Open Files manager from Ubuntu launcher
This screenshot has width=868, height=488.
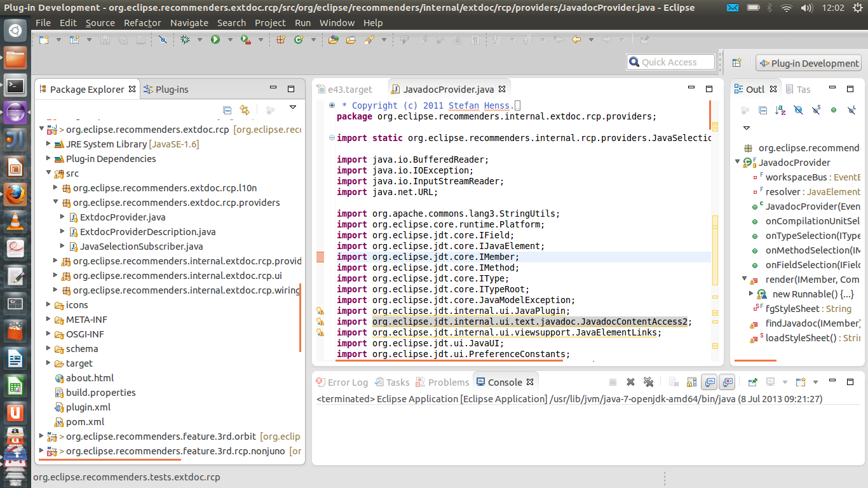pyautogui.click(x=15, y=57)
